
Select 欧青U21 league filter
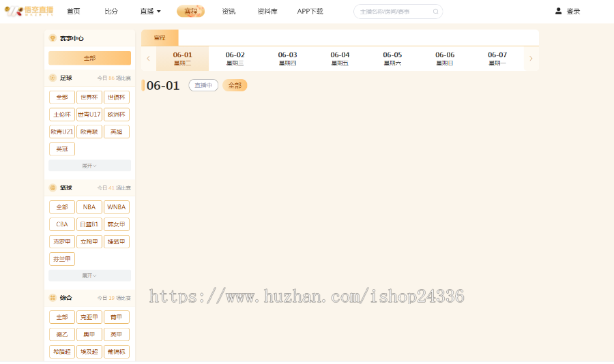[62, 132]
